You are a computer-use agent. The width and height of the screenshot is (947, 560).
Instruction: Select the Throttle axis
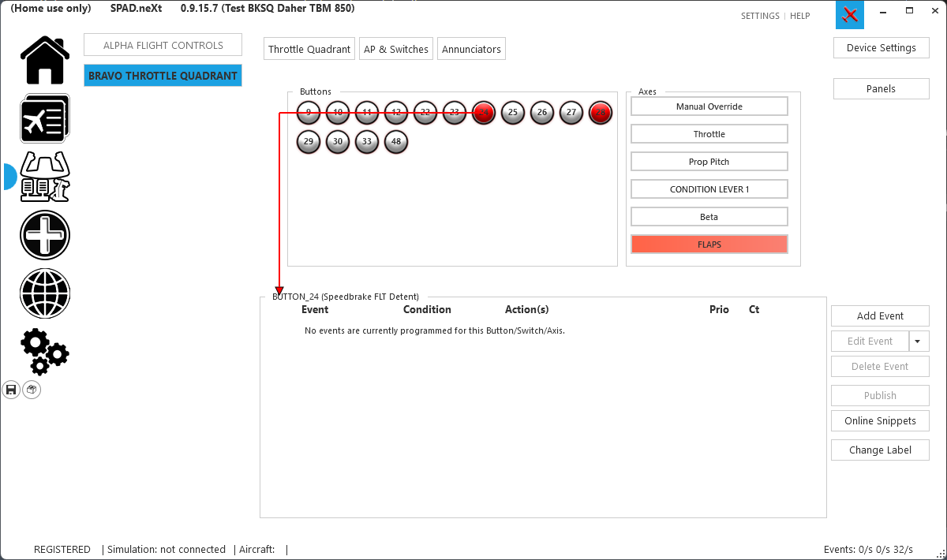pos(709,134)
